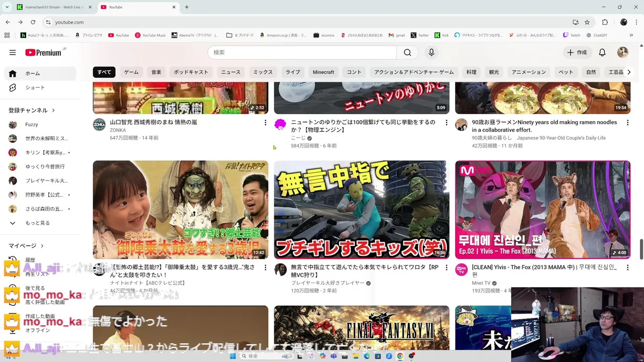
Task: Open the Twitch bookmark
Action: click(572, 35)
